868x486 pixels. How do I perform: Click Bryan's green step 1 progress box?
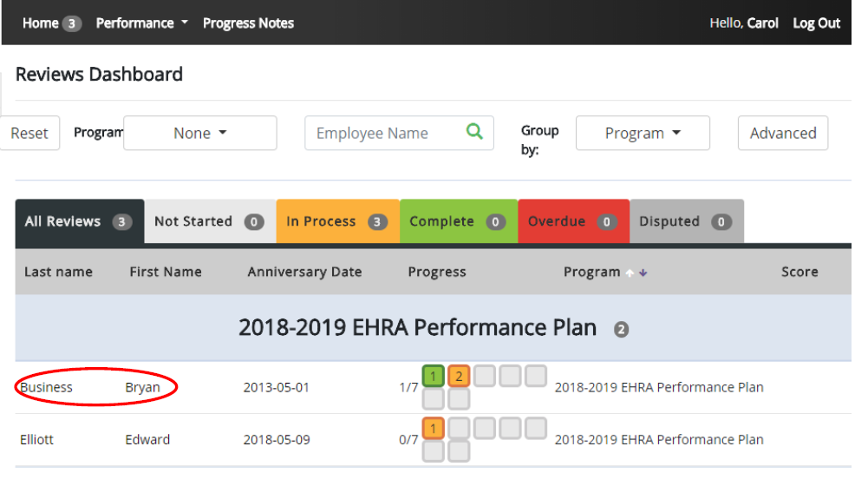pyautogui.click(x=433, y=377)
